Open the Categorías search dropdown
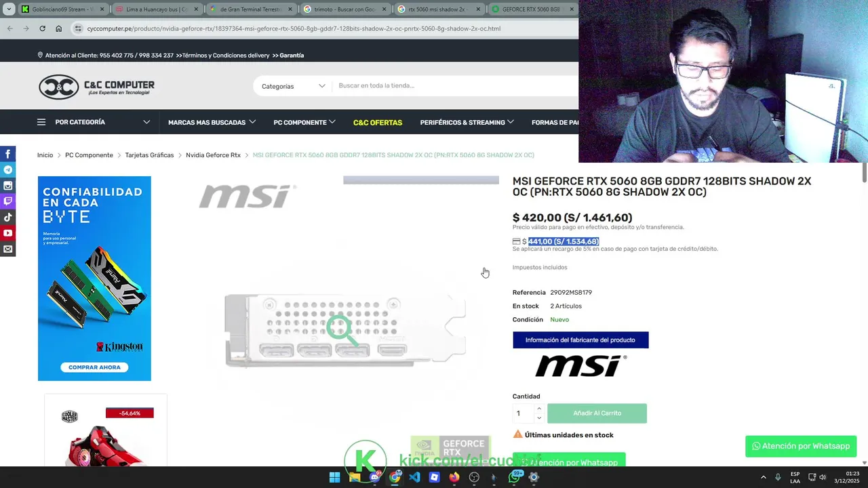This screenshot has width=868, height=488. [x=293, y=86]
